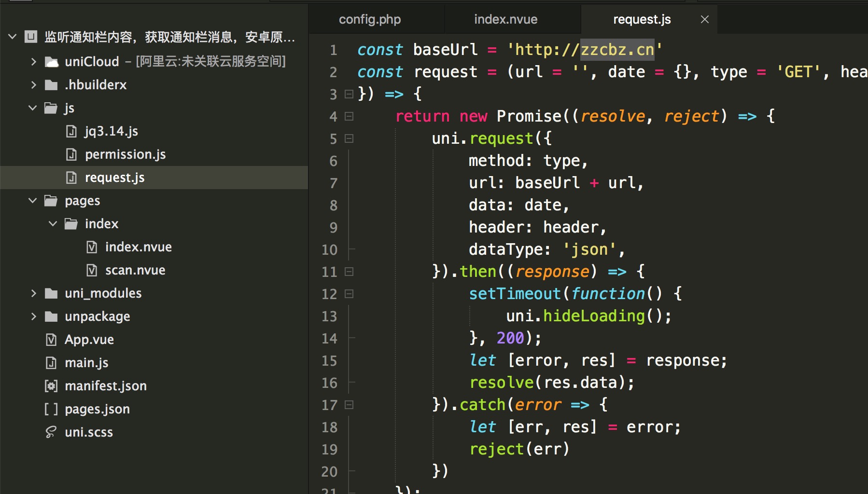Click the scan.nvue file icon

92,270
